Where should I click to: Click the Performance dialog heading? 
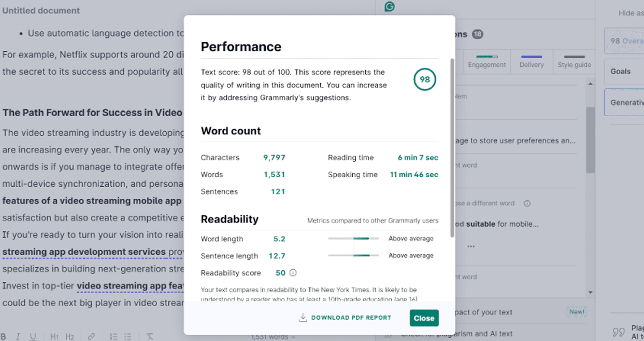pos(241,47)
